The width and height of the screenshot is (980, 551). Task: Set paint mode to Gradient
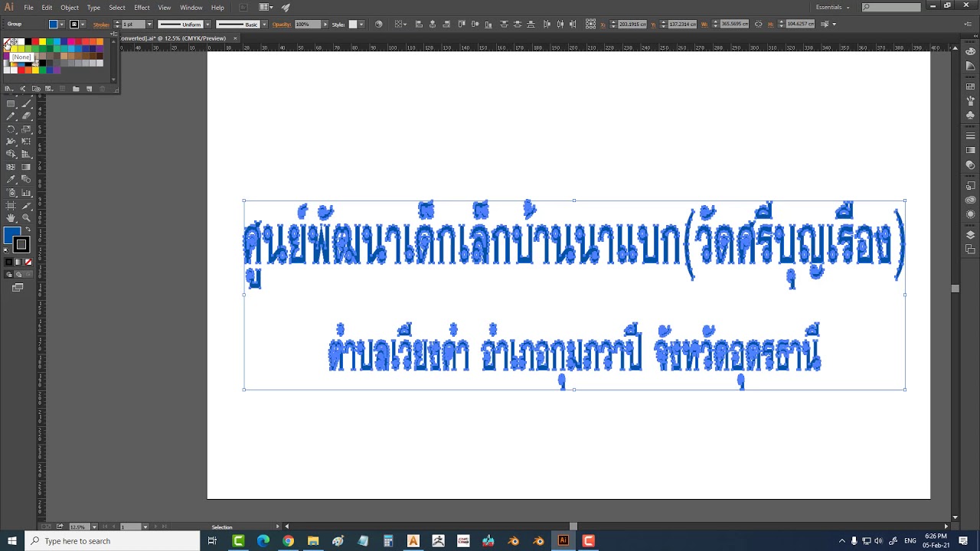pos(18,262)
